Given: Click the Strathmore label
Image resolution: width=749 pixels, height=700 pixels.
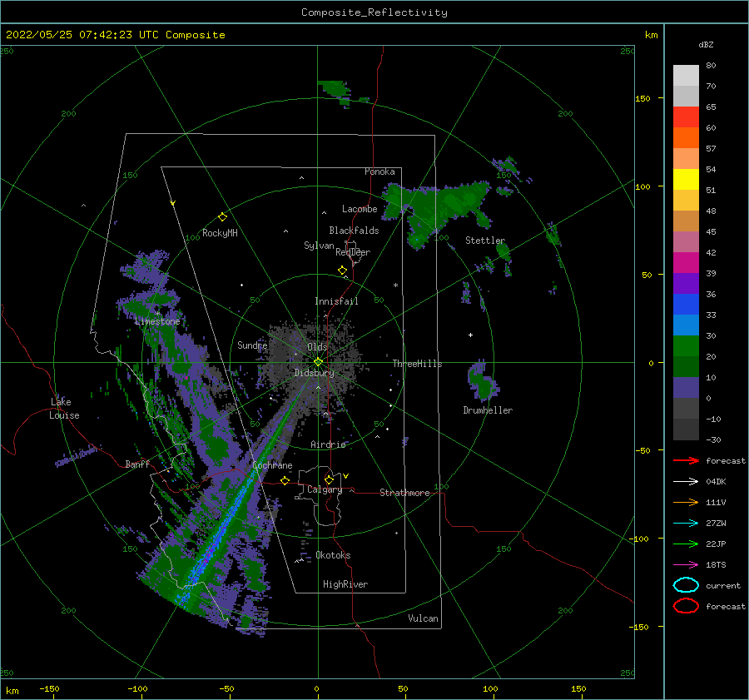Looking at the screenshot, I should pos(404,493).
